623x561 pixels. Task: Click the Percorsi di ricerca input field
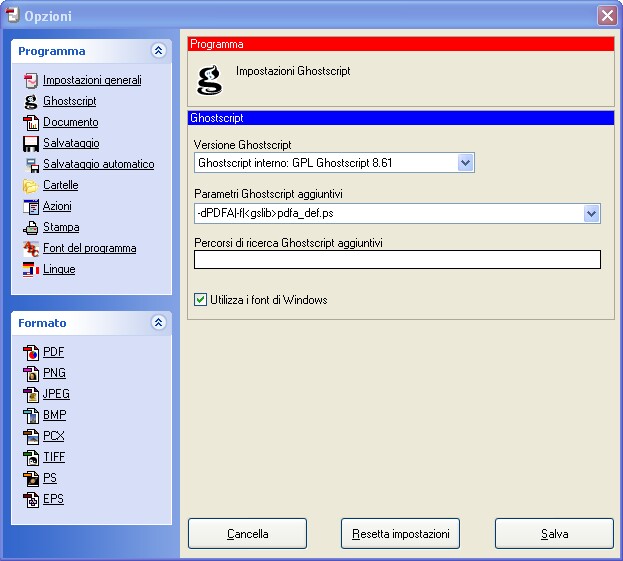pyautogui.click(x=397, y=259)
